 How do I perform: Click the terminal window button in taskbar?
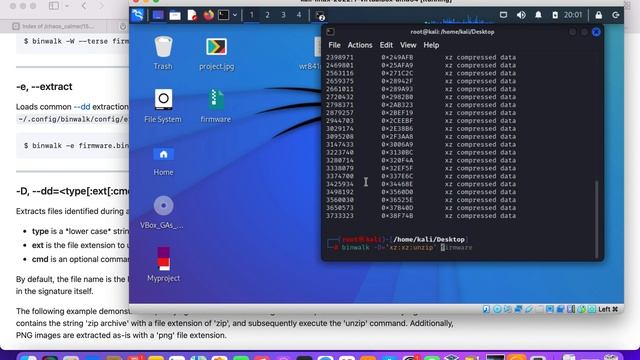[320, 16]
